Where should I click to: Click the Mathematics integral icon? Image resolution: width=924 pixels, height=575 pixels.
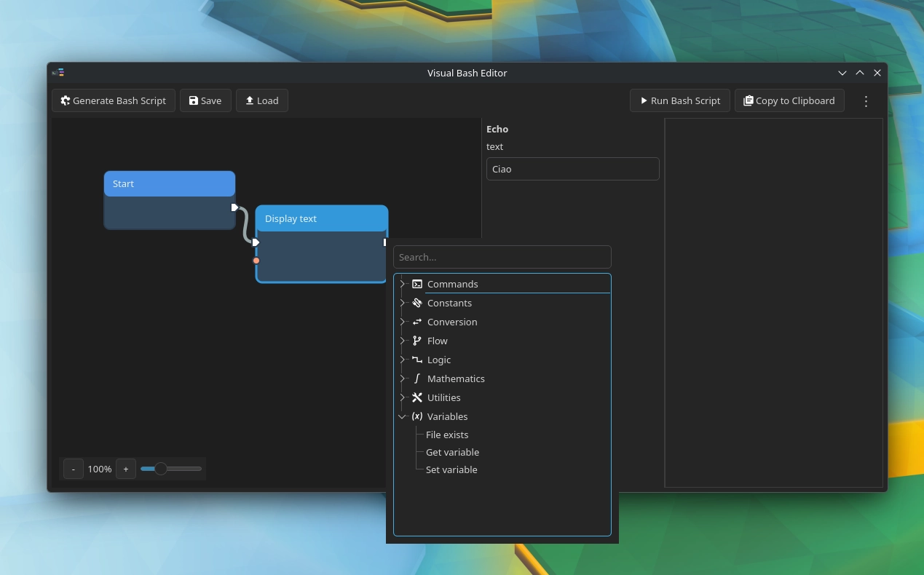tap(417, 378)
